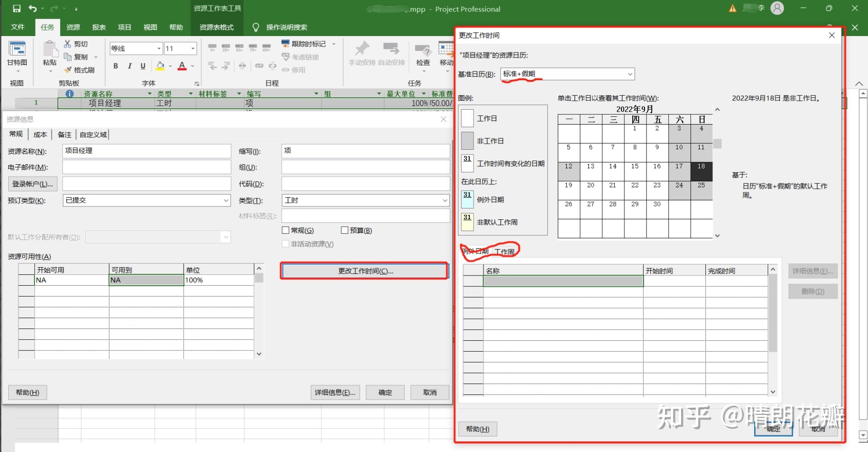Open the 成本 tab in resource info
Viewport: 868px width, 452px height.
pyautogui.click(x=40, y=135)
